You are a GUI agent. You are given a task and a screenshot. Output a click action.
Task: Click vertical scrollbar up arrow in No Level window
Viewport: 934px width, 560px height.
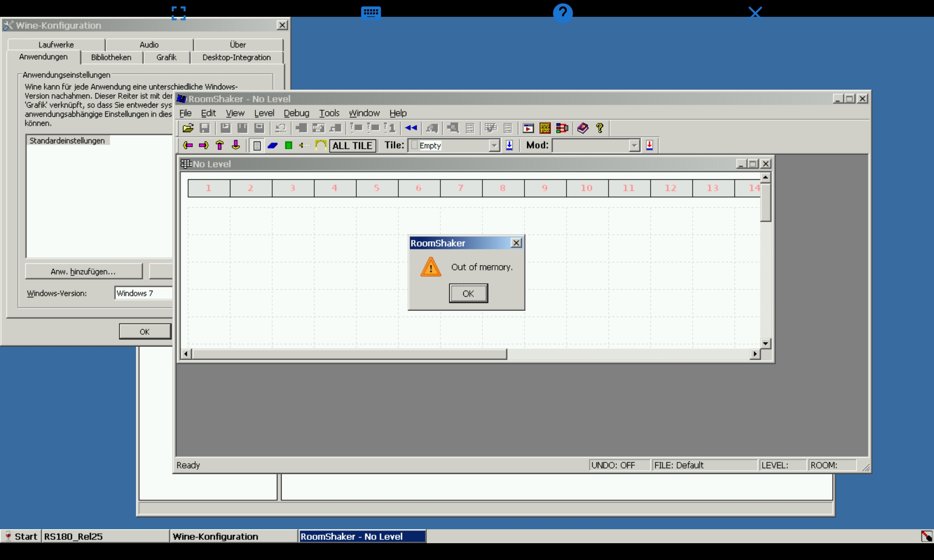coord(765,178)
